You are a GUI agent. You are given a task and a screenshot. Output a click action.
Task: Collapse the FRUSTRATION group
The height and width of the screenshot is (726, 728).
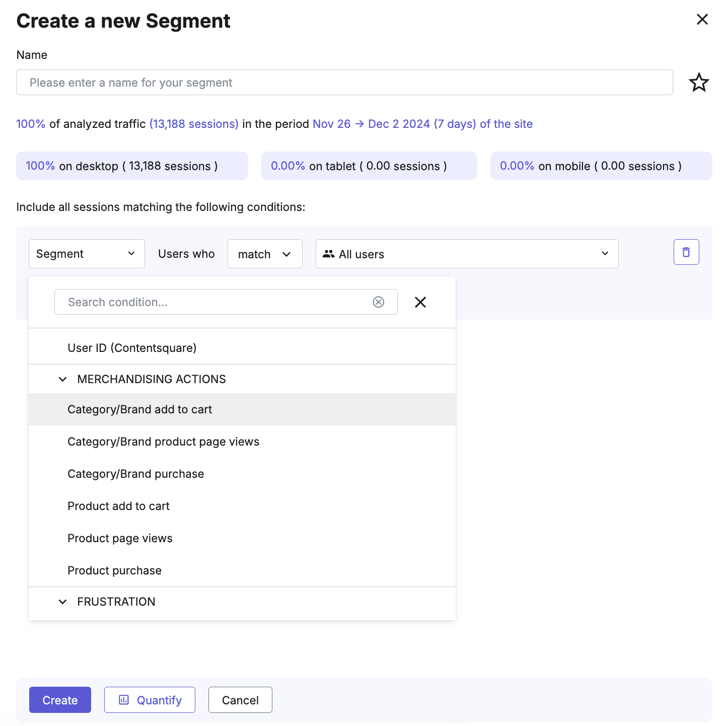63,602
